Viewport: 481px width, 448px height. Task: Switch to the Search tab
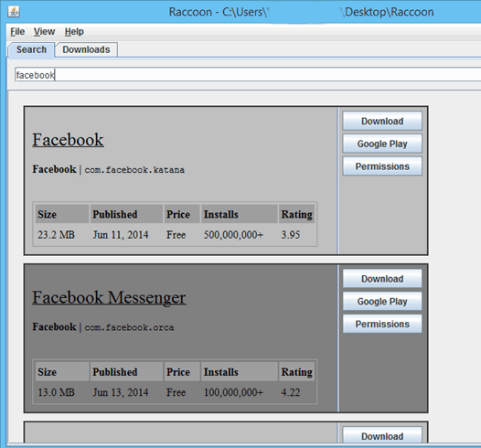[31, 49]
